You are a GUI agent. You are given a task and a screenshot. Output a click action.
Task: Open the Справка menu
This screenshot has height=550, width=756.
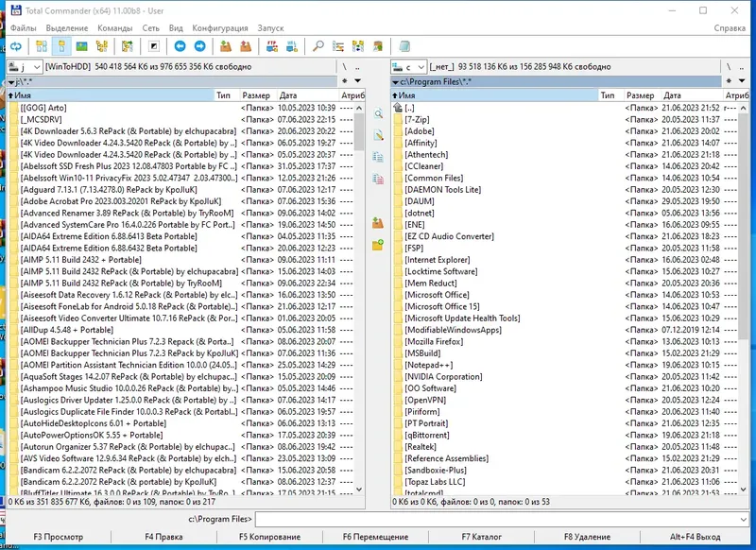[730, 28]
